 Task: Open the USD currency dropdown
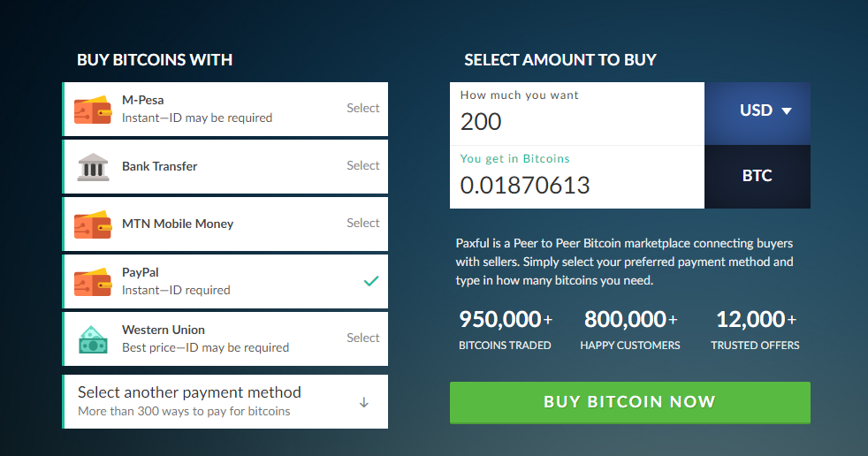click(x=758, y=113)
